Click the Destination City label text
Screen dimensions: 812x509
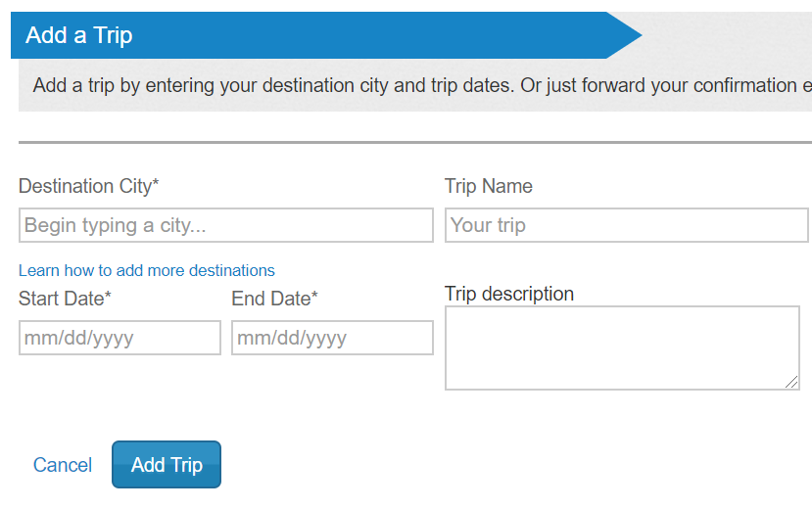(x=88, y=186)
